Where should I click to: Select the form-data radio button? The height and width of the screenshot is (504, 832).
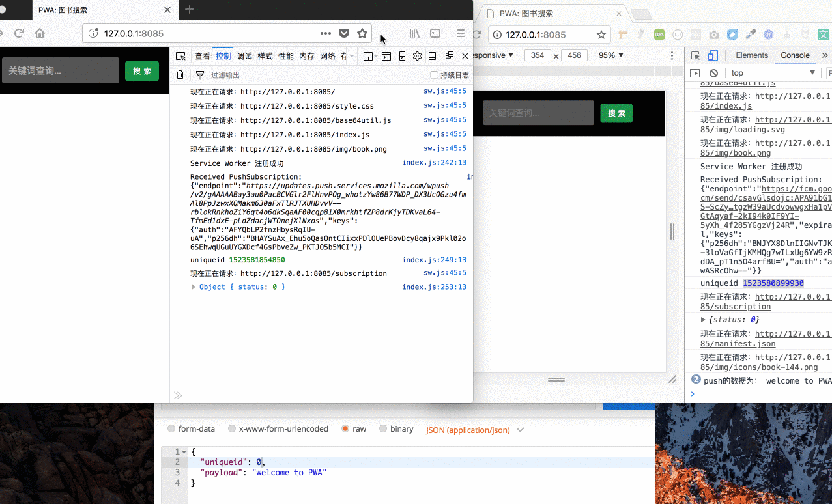(171, 429)
